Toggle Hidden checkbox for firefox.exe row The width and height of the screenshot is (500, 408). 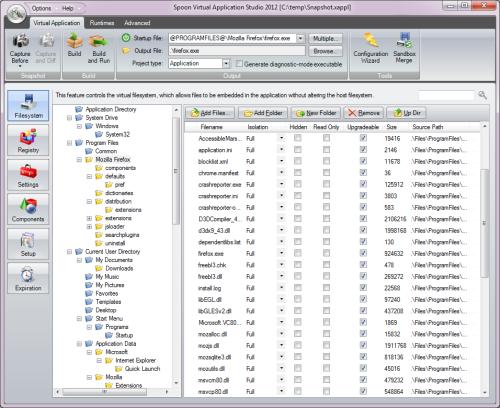point(298,253)
